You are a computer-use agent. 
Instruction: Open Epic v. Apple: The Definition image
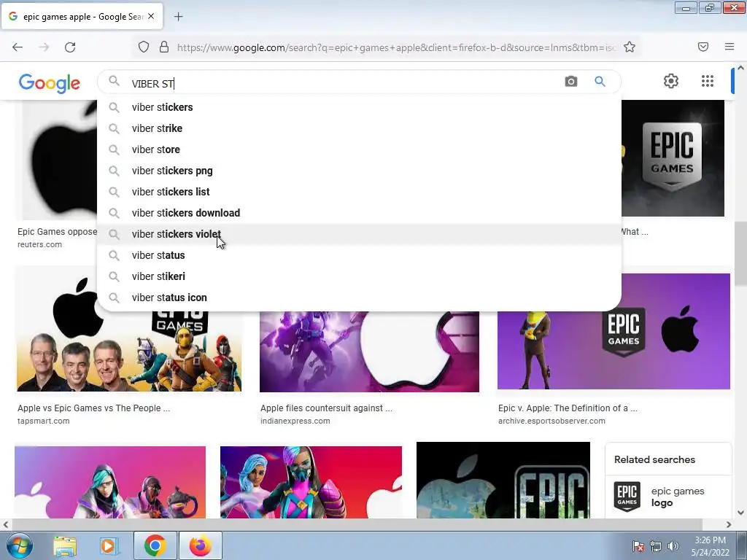coord(614,332)
